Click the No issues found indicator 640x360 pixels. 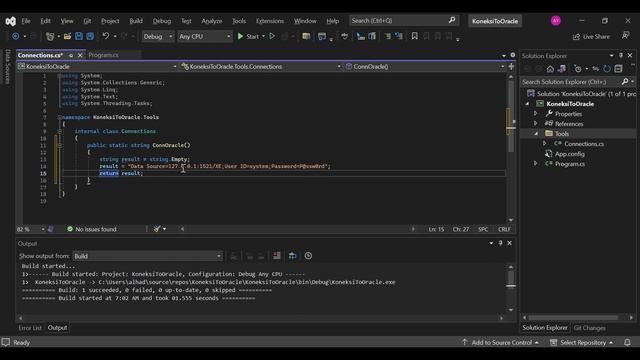tap(92, 229)
